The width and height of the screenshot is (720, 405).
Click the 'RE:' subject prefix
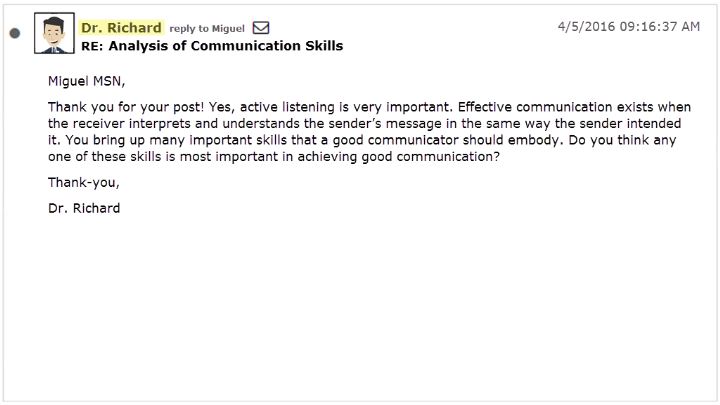click(92, 46)
